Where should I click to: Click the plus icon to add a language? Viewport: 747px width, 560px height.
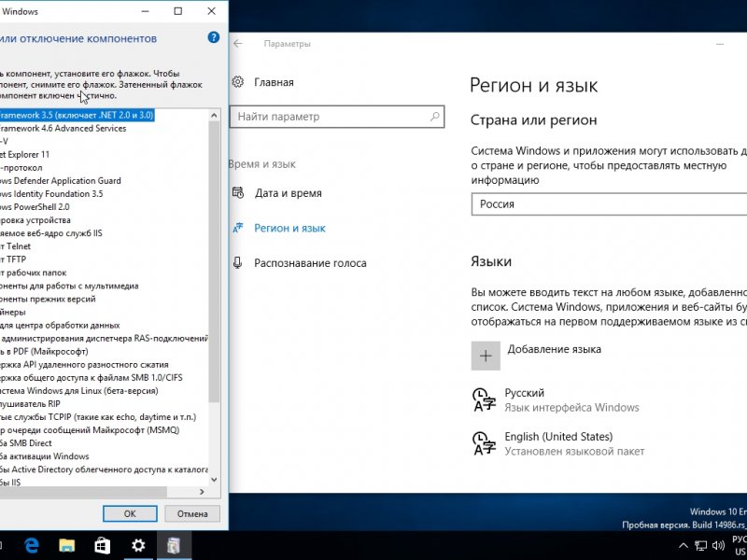(x=486, y=356)
